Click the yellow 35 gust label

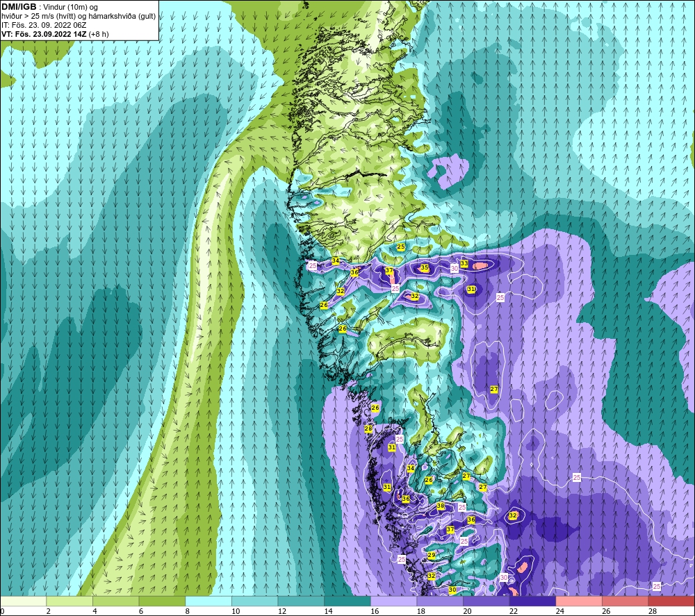click(425, 267)
